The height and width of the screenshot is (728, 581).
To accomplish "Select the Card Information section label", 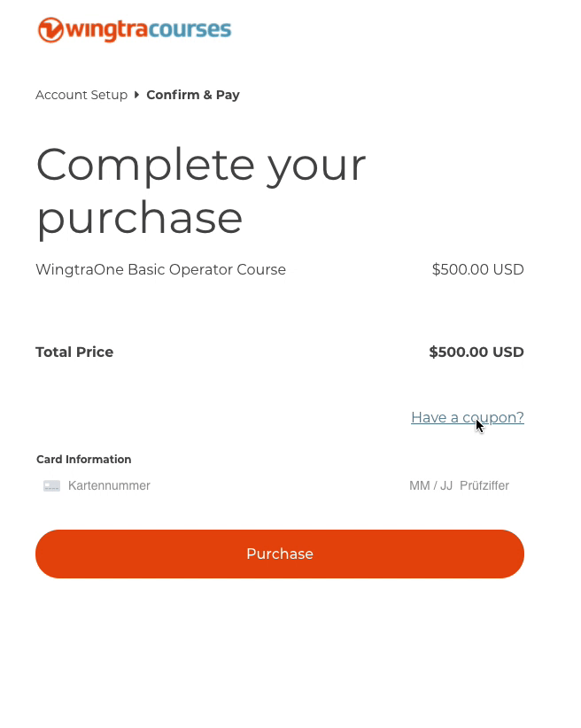I will click(83, 459).
